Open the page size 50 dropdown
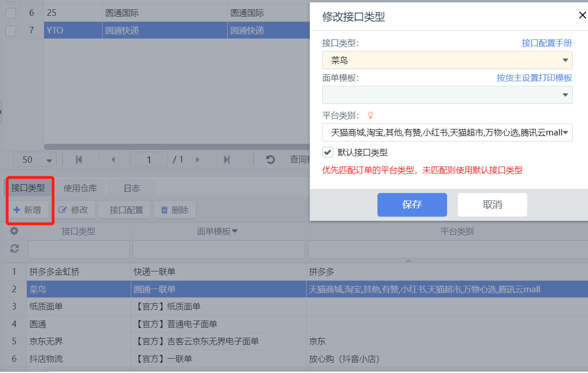 point(35,160)
